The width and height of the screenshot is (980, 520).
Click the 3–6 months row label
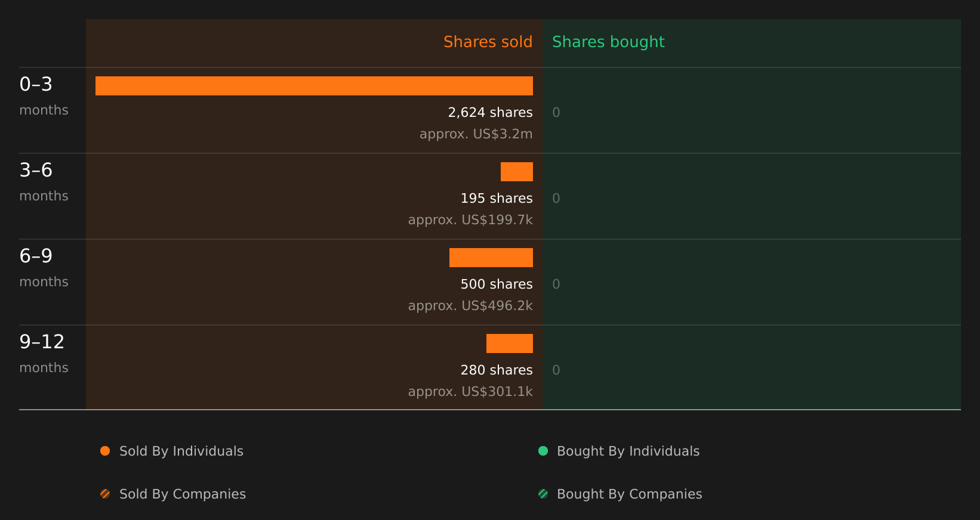(44, 182)
